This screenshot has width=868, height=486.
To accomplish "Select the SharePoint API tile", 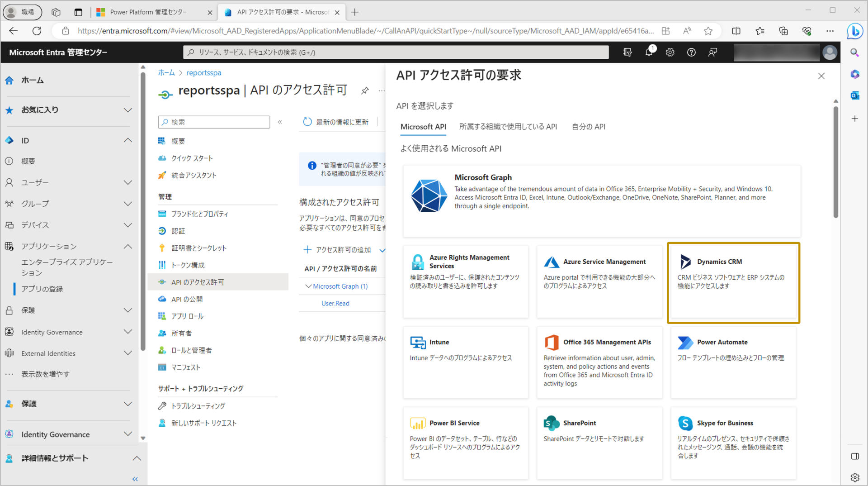I will (x=599, y=443).
